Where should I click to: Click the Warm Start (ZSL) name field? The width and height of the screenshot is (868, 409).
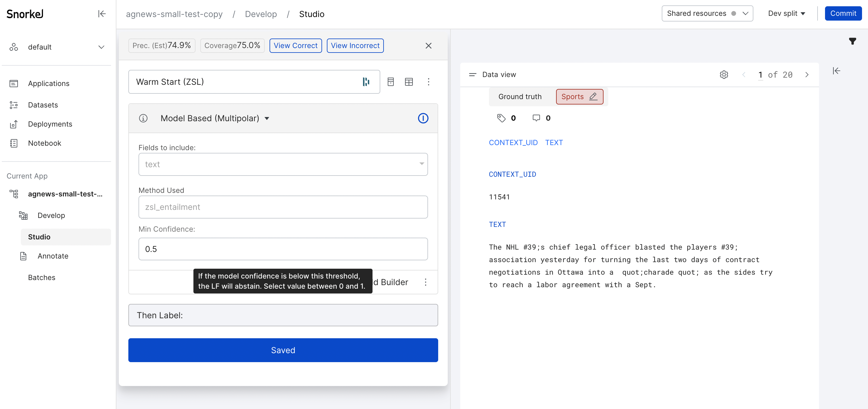click(254, 82)
